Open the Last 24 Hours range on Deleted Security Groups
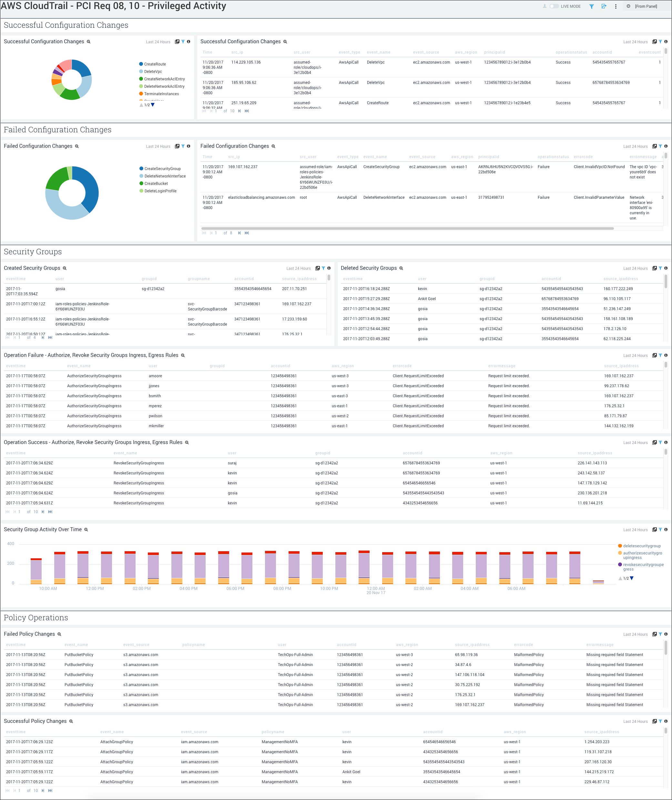The width and height of the screenshot is (672, 800). coord(636,268)
